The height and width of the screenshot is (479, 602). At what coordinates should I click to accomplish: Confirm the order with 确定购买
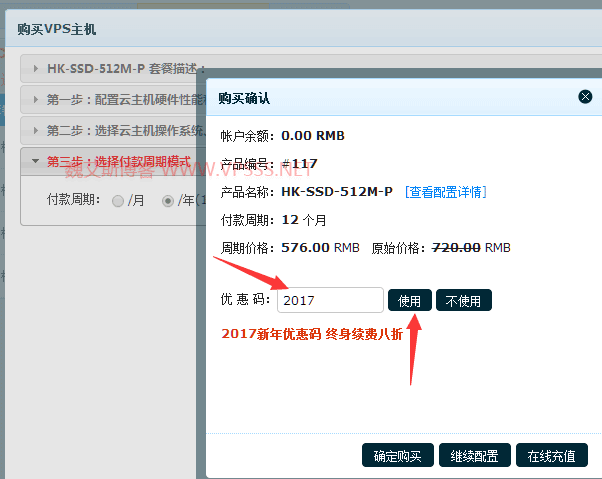(x=398, y=456)
